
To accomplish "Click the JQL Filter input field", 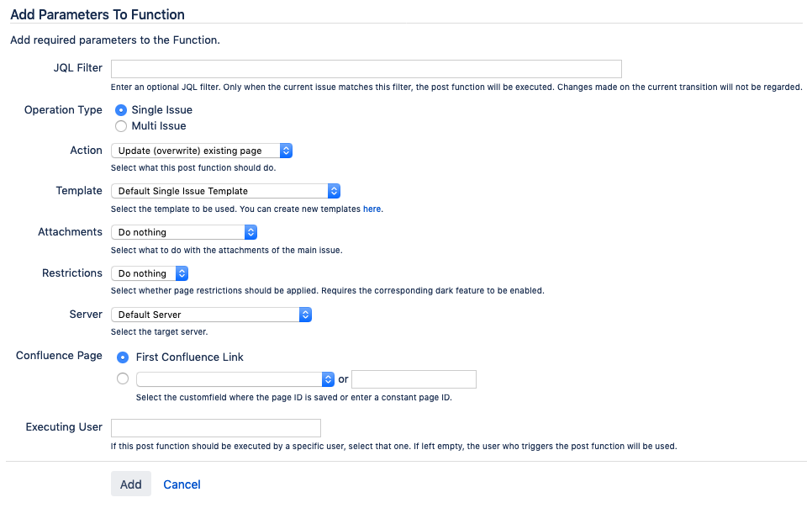I will 366,69.
